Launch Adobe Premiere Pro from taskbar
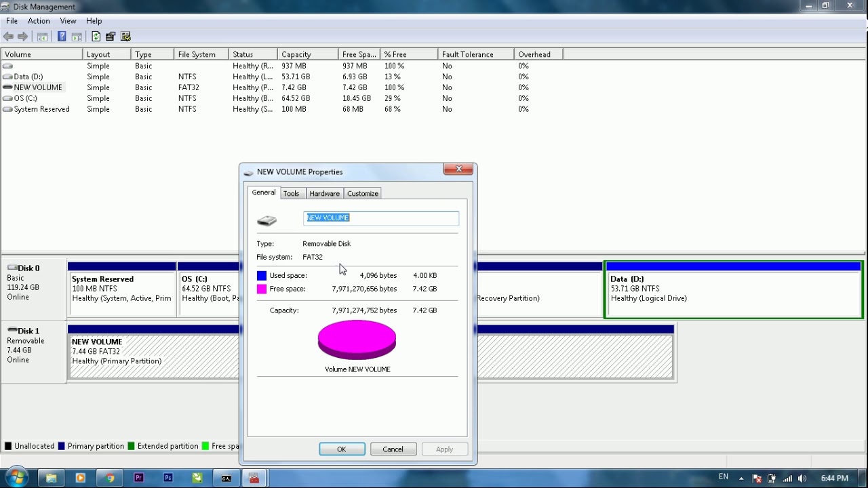This screenshot has width=868, height=488. click(x=139, y=478)
